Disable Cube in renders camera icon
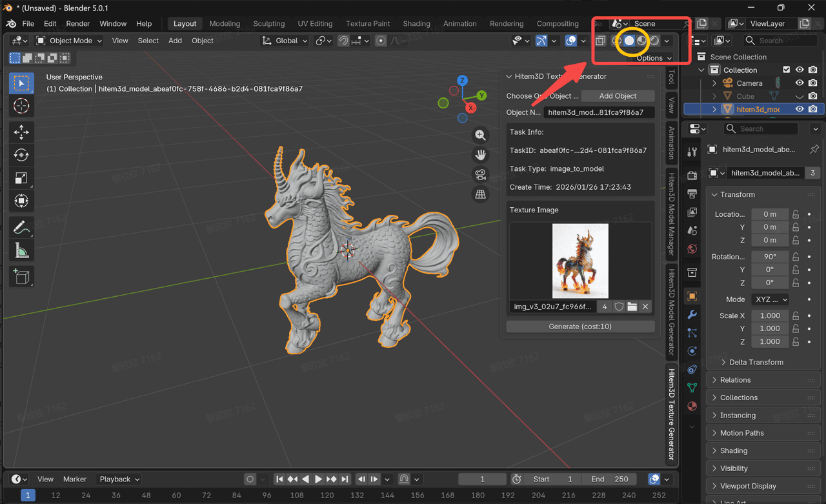The height and width of the screenshot is (504, 826). pyautogui.click(x=813, y=96)
